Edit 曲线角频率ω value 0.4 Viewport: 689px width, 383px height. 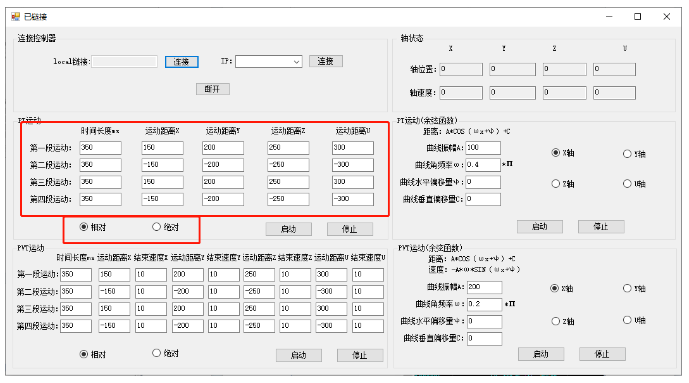483,165
